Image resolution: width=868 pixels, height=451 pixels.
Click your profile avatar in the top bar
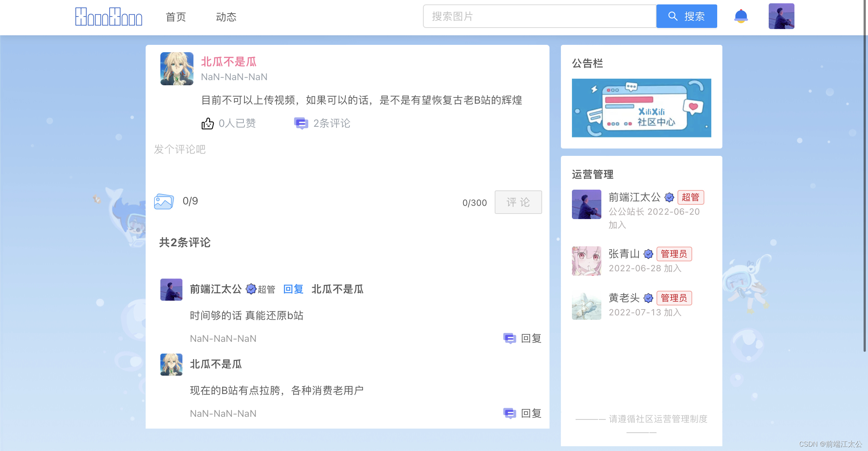[781, 16]
